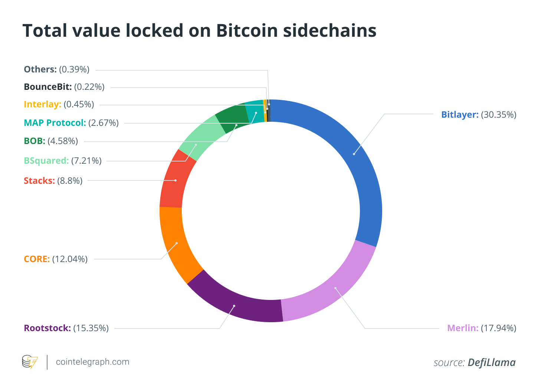Open the cointelegraph.com link
The height and width of the screenshot is (392, 538).
[92, 362]
